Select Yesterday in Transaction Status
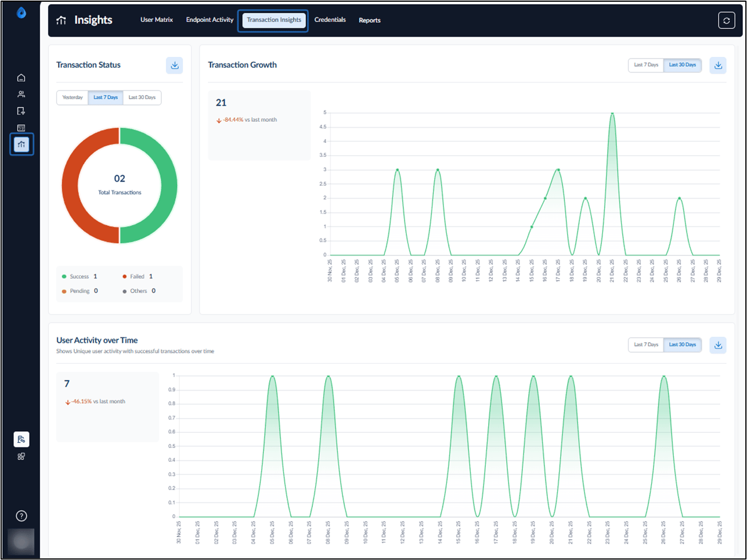Image resolution: width=747 pixels, height=560 pixels. tap(73, 97)
